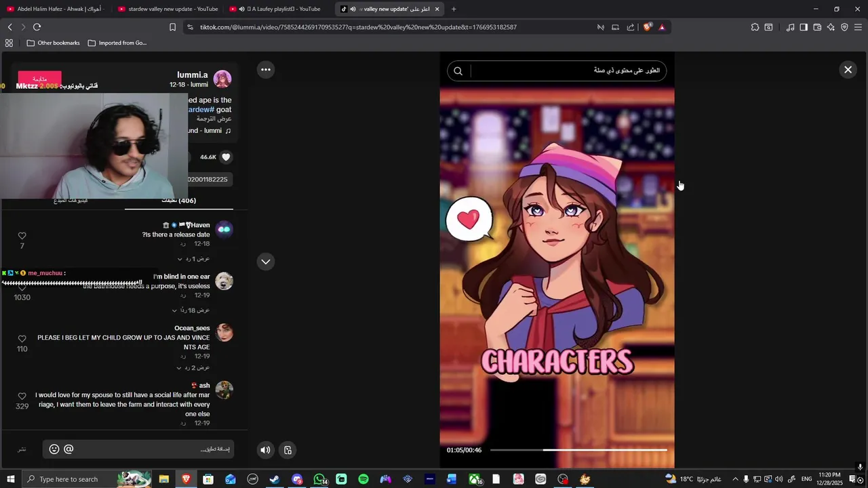The width and height of the screenshot is (868, 488).
Task: Open WhatsApp from the taskbar
Action: [319, 479]
